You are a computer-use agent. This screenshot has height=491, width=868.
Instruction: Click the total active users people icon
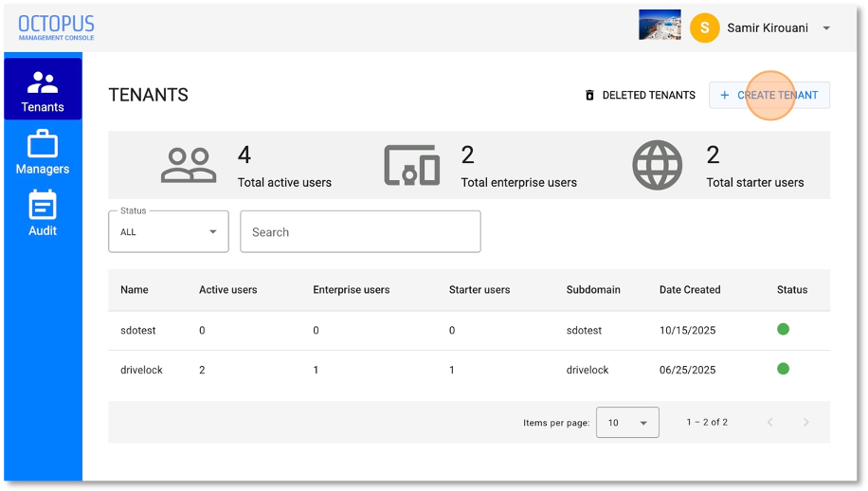click(x=189, y=165)
